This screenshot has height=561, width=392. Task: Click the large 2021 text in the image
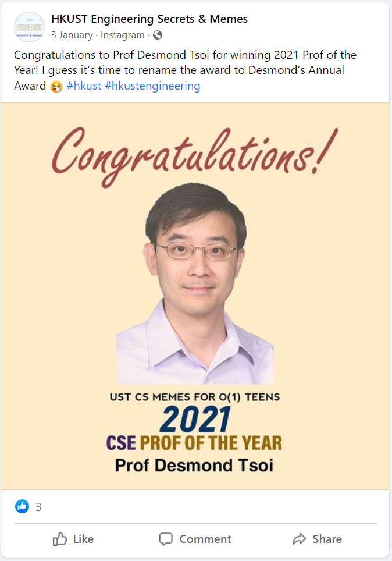tap(195, 419)
